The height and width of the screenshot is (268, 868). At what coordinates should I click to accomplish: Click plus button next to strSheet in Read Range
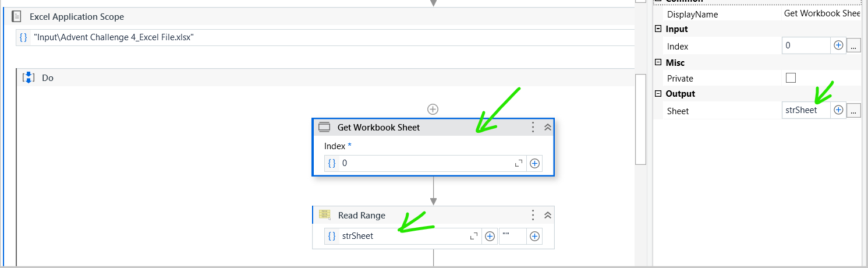(x=490, y=236)
